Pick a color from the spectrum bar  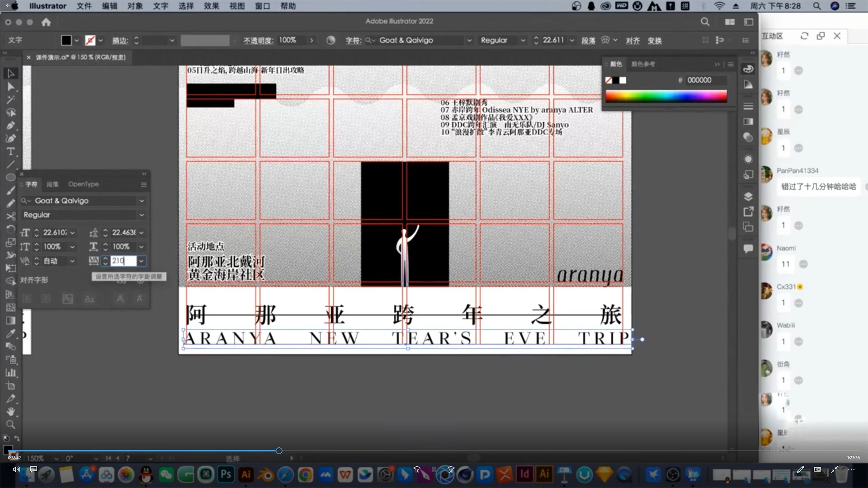[665, 96]
